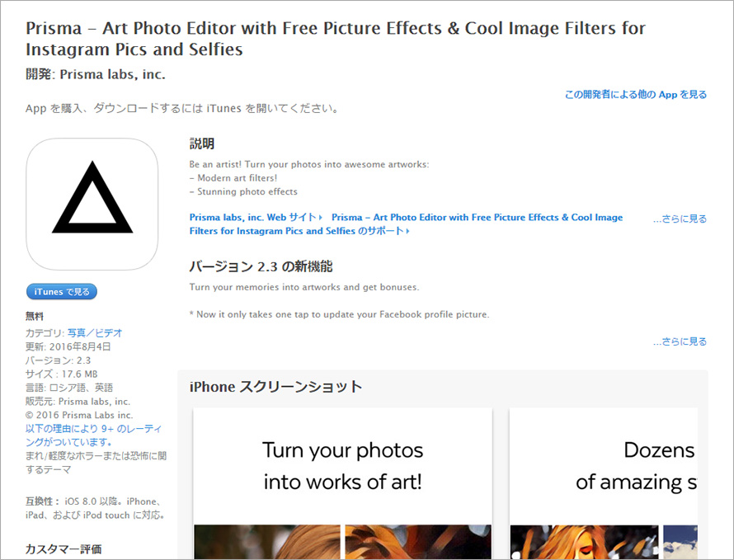Click the rating description 'まれ/軽度なホラーまたは恐怖に関するテーマ'

pos(96,463)
